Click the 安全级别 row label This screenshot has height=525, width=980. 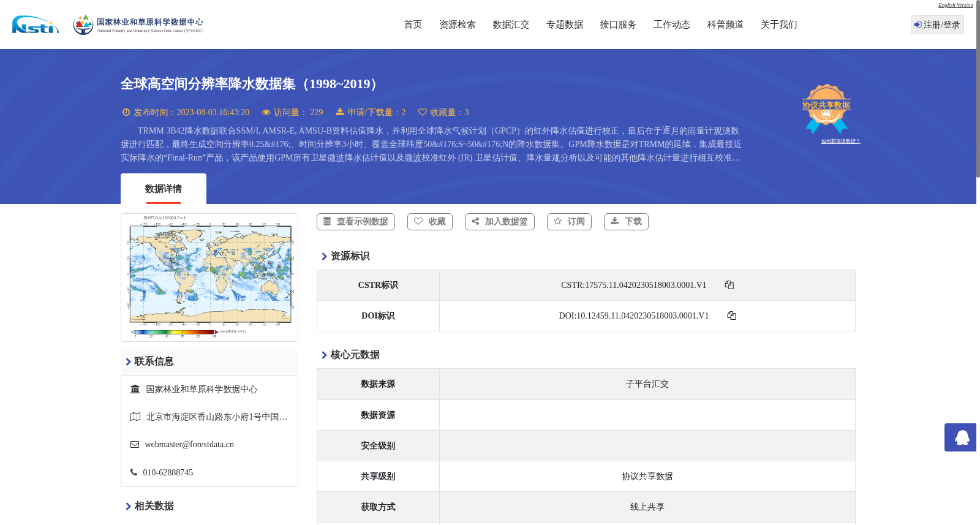point(378,446)
